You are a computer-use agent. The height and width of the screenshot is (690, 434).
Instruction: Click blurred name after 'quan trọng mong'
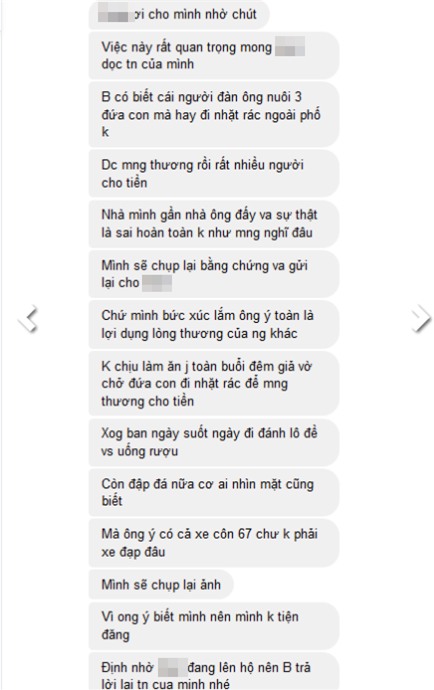[x=290, y=47]
